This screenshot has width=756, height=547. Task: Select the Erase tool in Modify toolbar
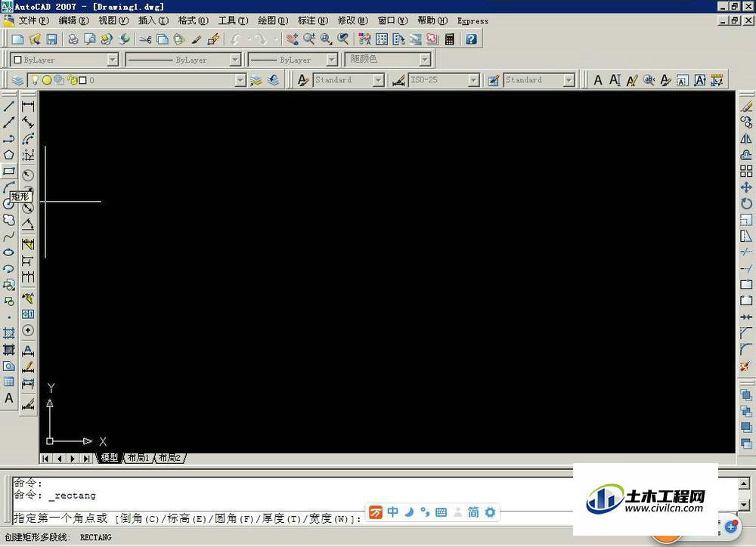[746, 106]
